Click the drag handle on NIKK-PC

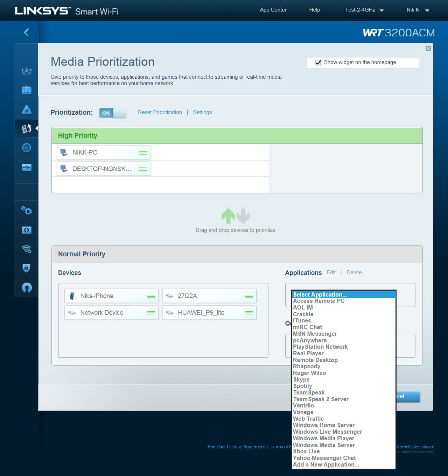pyautogui.click(x=143, y=153)
